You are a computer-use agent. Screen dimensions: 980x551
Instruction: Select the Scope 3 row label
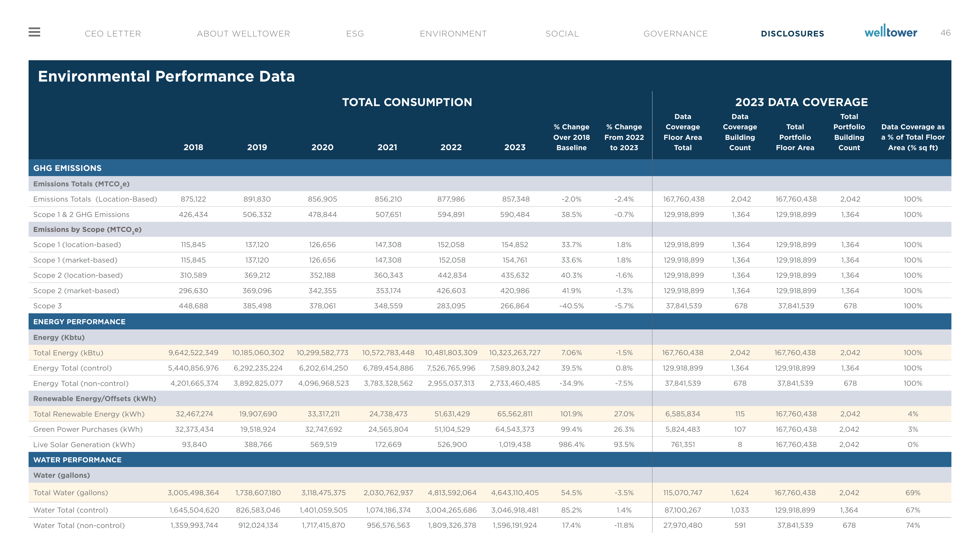[x=48, y=306]
